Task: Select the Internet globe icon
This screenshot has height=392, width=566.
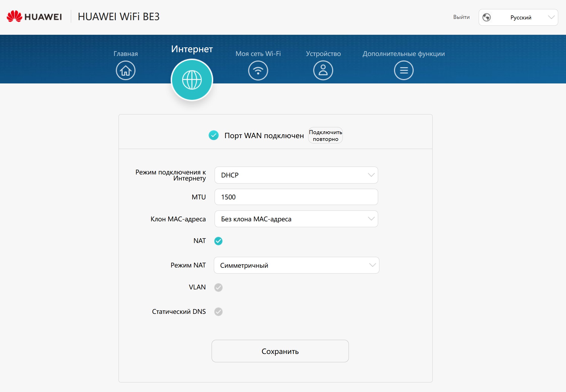Action: click(192, 80)
